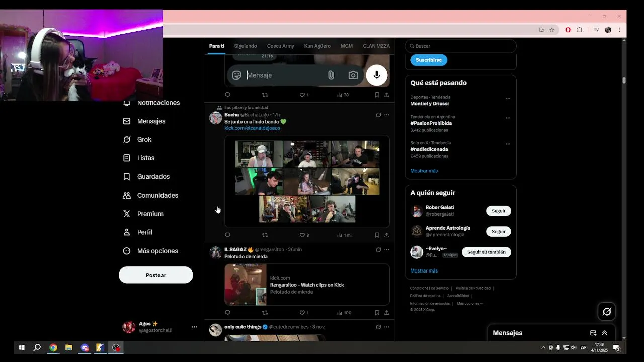Open the floating Grok button
This screenshot has height=362, width=644.
pyautogui.click(x=607, y=312)
